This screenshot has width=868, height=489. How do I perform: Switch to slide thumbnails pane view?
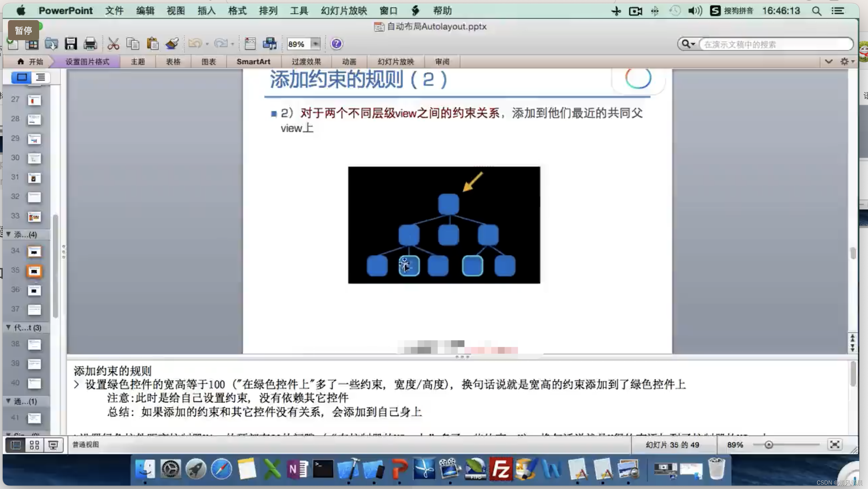[x=22, y=78]
